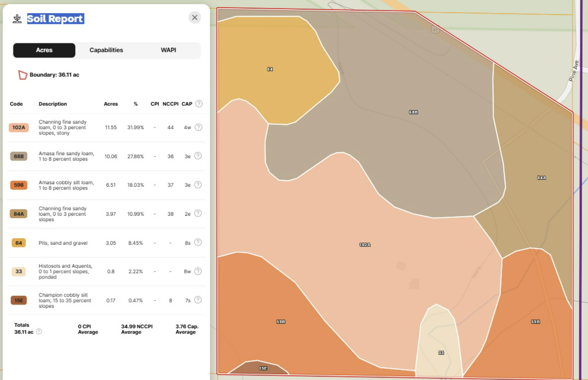
Task: Click the 31.99% value
Action: tap(135, 127)
